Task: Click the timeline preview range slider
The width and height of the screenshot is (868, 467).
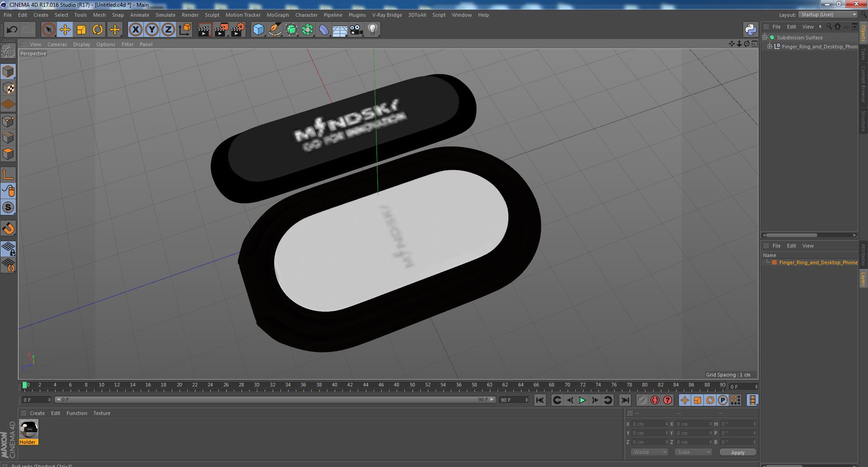Action: (x=275, y=400)
